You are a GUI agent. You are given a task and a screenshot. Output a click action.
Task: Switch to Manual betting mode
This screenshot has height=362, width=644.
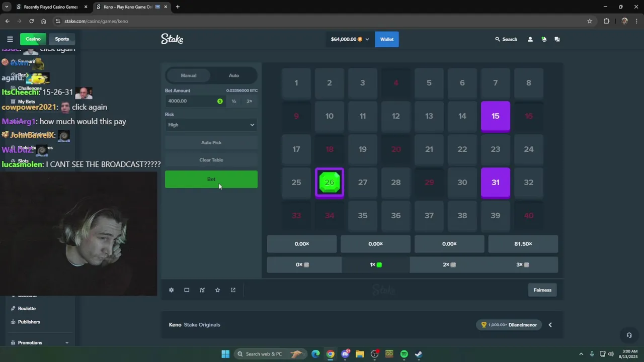click(x=189, y=75)
